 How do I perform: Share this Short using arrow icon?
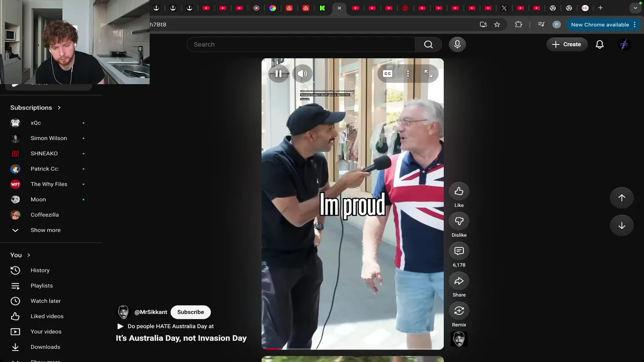tap(459, 281)
